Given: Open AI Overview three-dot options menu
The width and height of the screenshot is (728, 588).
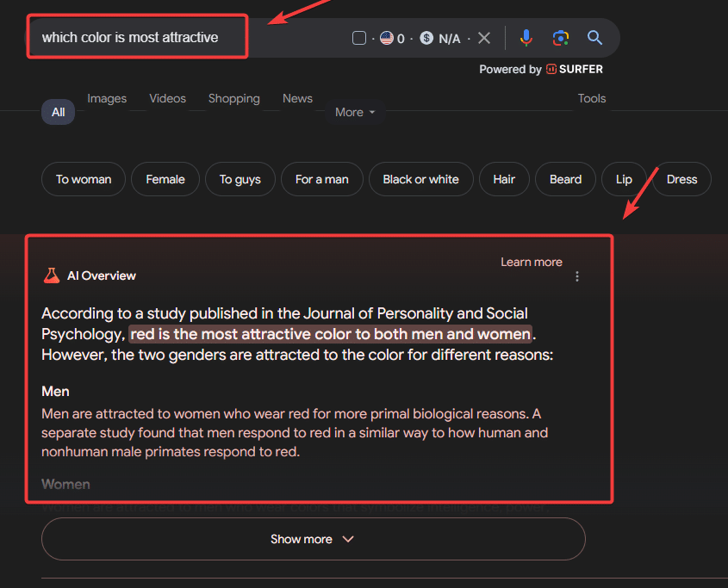Looking at the screenshot, I should [x=577, y=276].
